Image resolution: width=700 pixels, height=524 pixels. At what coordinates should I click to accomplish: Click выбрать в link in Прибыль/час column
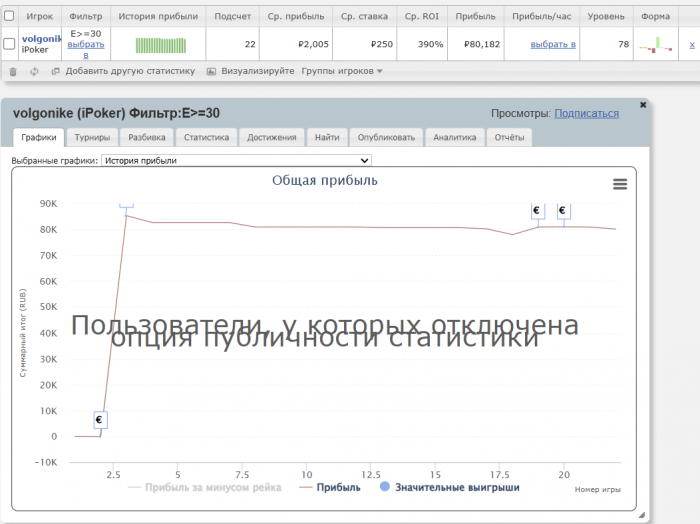click(553, 44)
